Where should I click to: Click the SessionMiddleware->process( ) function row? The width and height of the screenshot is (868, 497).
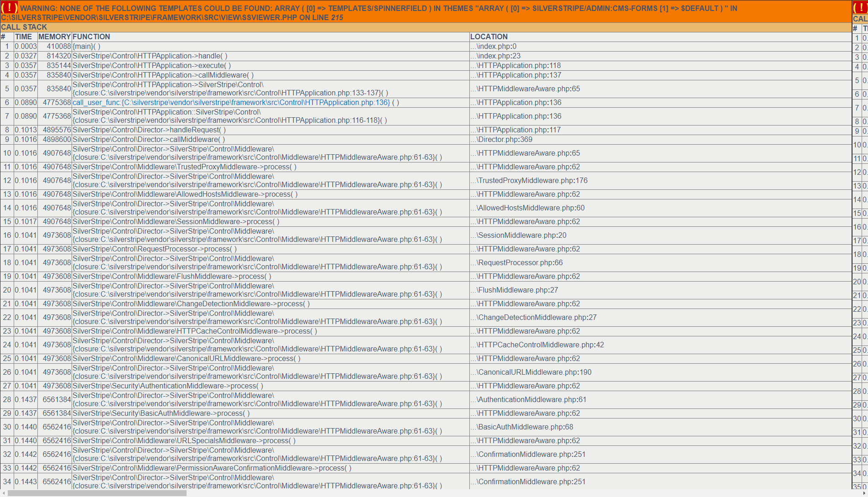[176, 222]
